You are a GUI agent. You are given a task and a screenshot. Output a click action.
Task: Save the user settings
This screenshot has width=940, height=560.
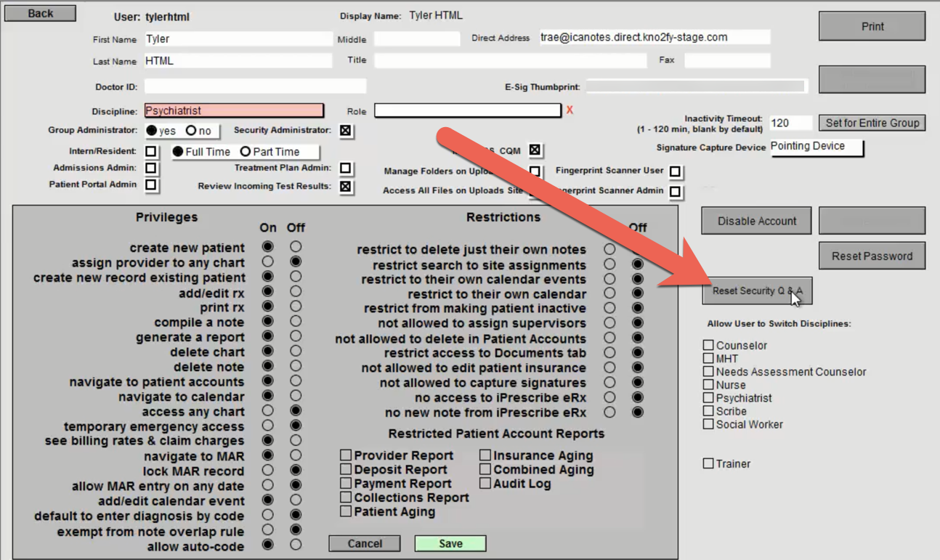click(x=450, y=543)
